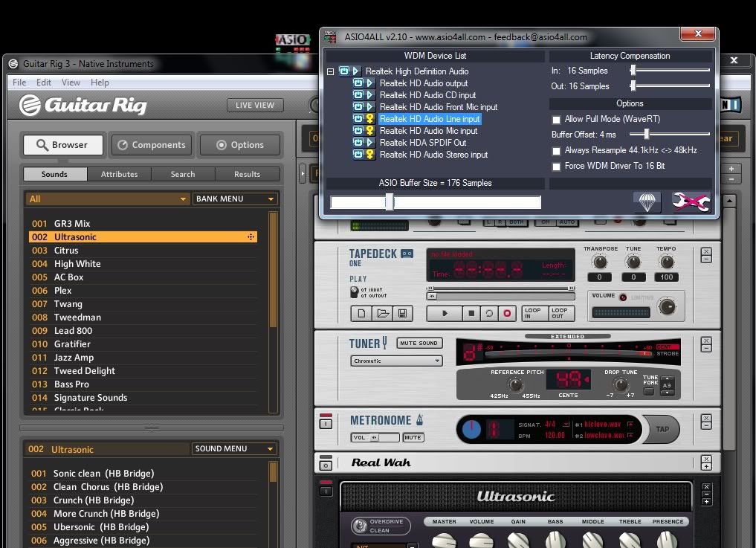Enable Allow Pull Mode (WaveRT) checkbox
This screenshot has height=548, width=756.
pos(556,120)
